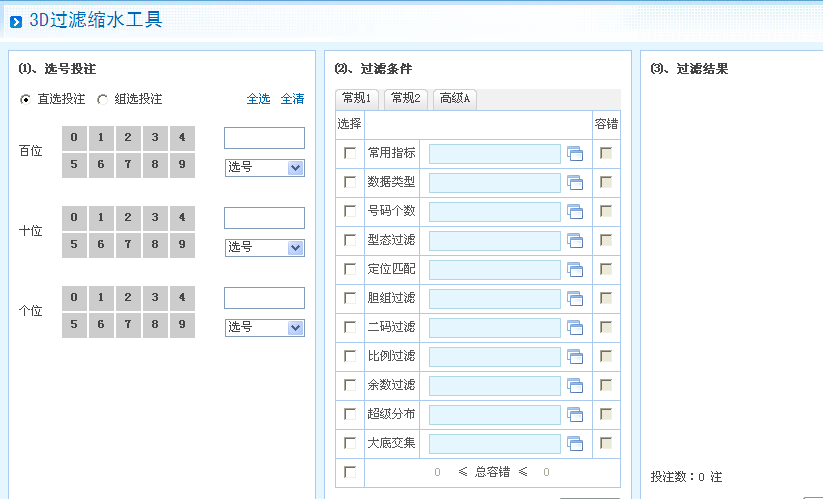
Task: Select the 直选投注 radio button
Action: pyautogui.click(x=25, y=99)
